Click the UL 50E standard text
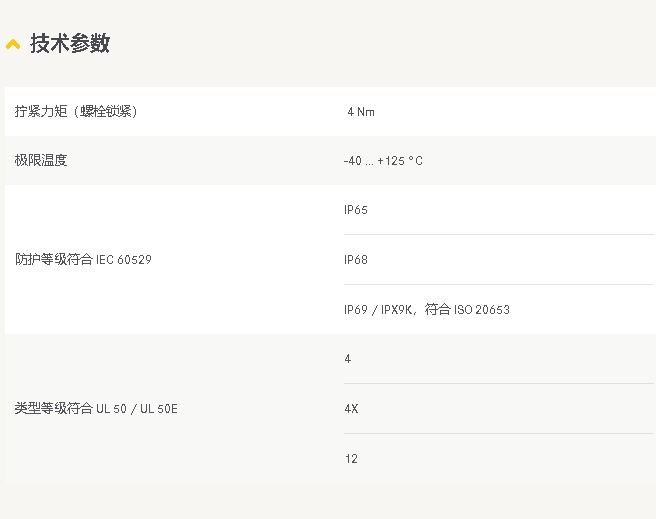The width and height of the screenshot is (656, 519). tap(159, 409)
